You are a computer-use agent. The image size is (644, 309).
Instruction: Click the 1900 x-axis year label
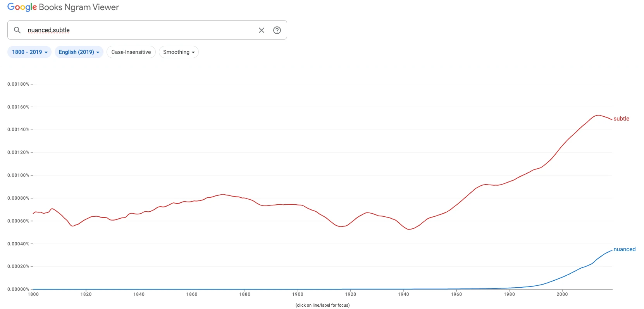coord(298,294)
